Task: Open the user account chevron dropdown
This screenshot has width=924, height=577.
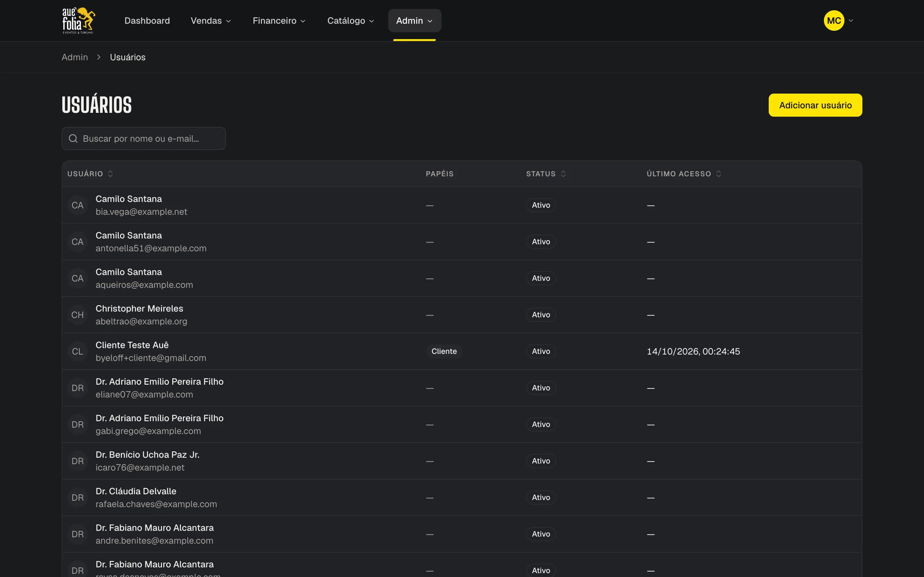Action: click(851, 21)
